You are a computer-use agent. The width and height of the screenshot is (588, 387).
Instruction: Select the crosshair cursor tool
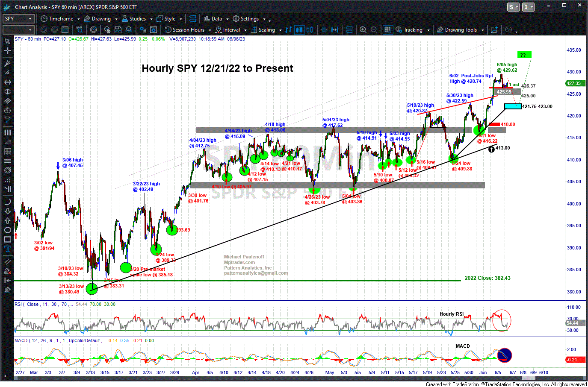(x=7, y=51)
